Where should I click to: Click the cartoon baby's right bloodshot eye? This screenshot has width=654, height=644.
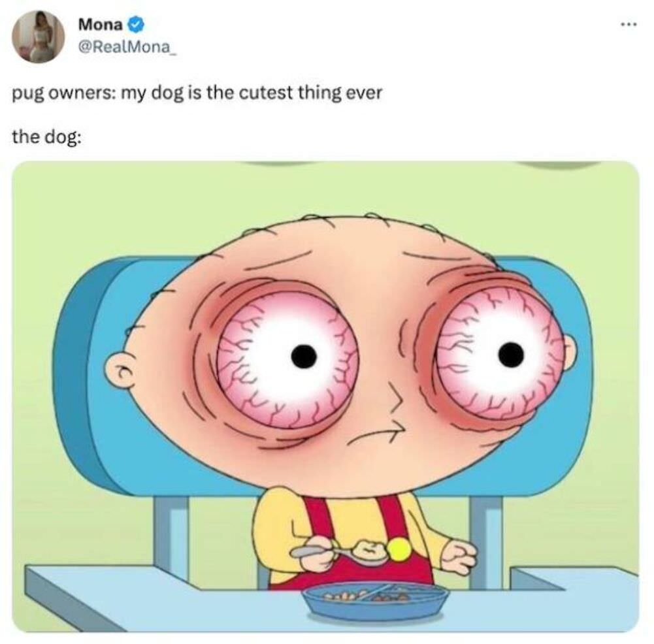pyautogui.click(x=500, y=354)
